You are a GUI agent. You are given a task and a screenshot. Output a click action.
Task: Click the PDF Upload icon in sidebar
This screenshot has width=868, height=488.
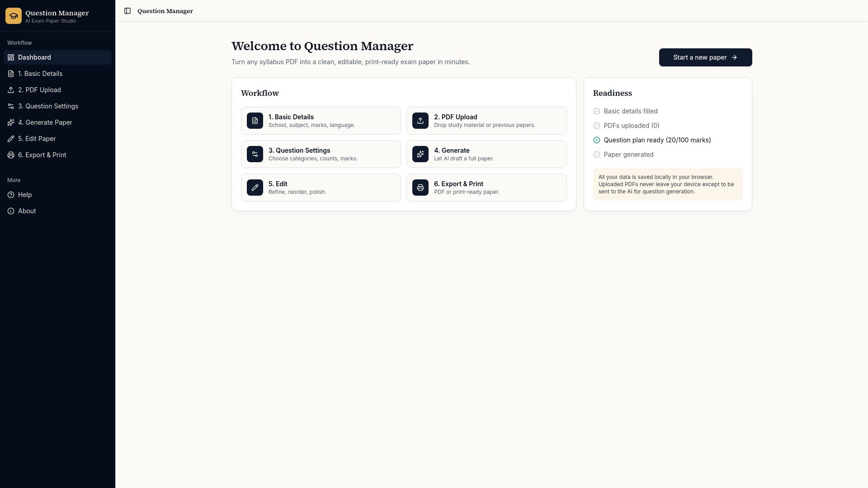coord(11,90)
